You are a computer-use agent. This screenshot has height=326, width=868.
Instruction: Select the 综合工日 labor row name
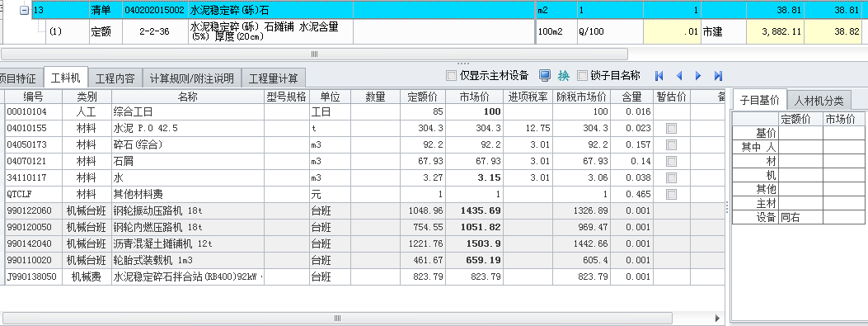point(188,111)
